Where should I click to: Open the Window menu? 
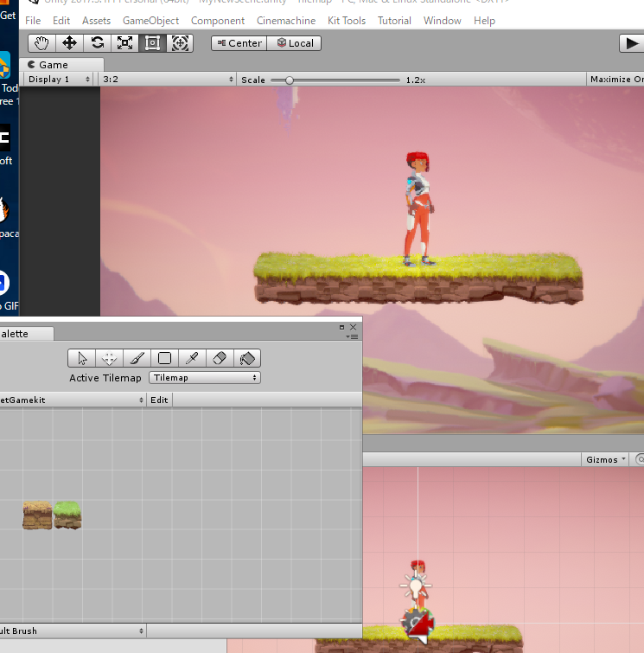coord(442,21)
